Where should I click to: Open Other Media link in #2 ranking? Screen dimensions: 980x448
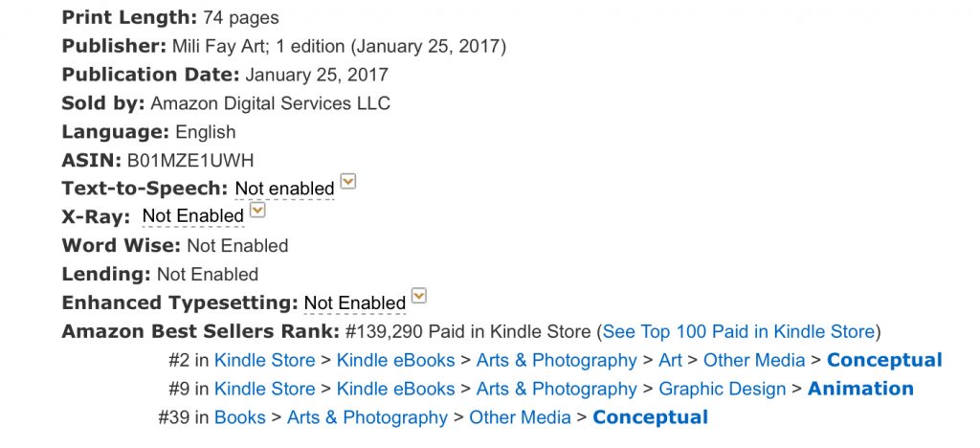pyautogui.click(x=754, y=361)
